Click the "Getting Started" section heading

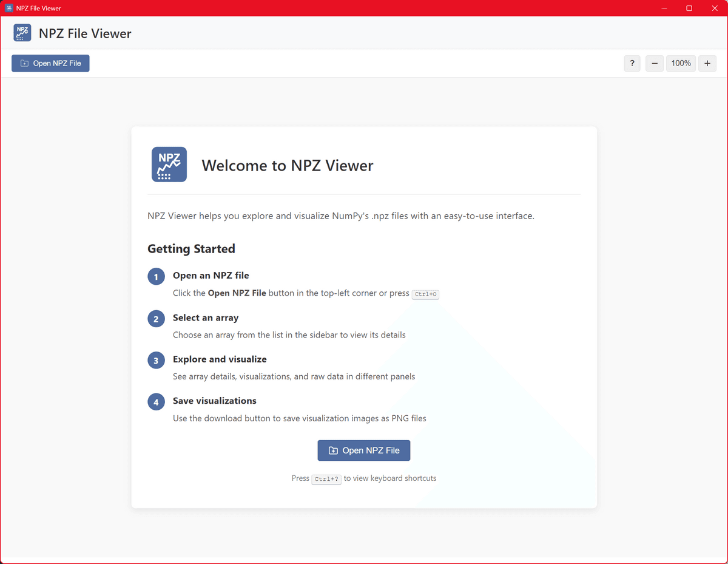tap(191, 249)
